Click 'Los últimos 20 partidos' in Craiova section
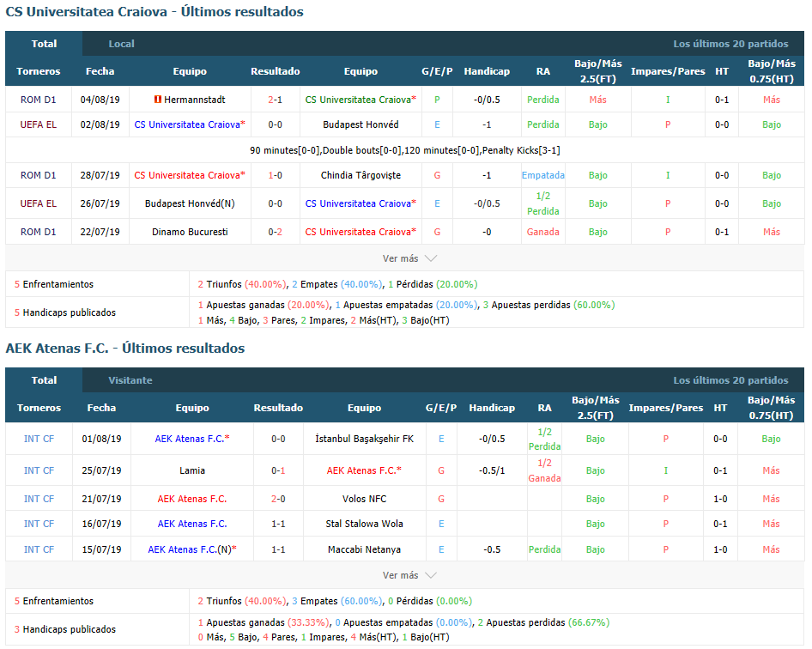This screenshot has width=812, height=649. [730, 44]
